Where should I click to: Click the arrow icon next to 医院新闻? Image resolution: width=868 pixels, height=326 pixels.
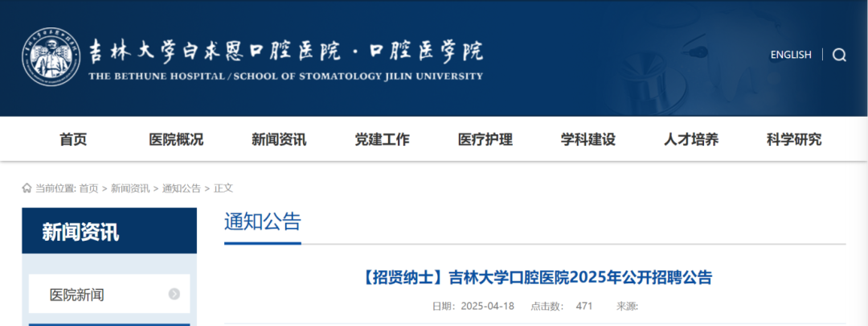[x=174, y=295]
